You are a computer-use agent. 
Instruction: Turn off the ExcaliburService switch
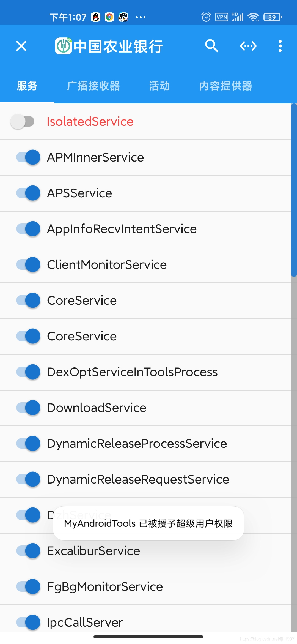pos(28,551)
